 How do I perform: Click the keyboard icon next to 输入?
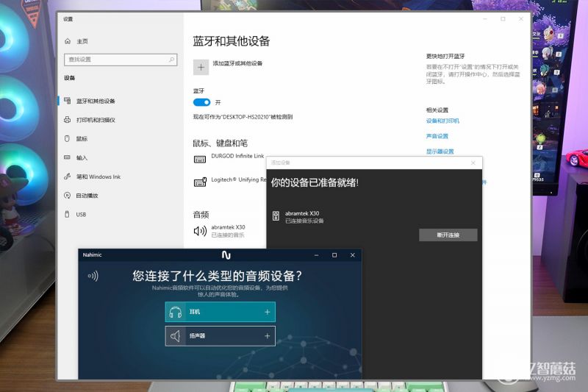pos(67,157)
